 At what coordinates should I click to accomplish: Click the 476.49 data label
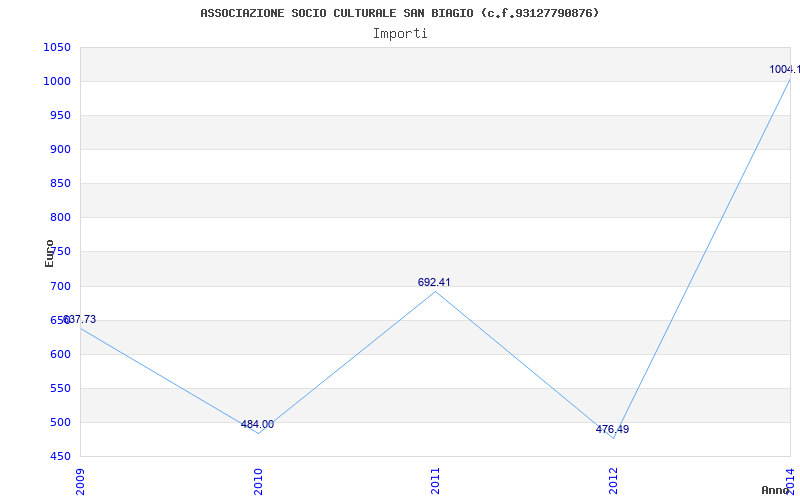(x=612, y=429)
